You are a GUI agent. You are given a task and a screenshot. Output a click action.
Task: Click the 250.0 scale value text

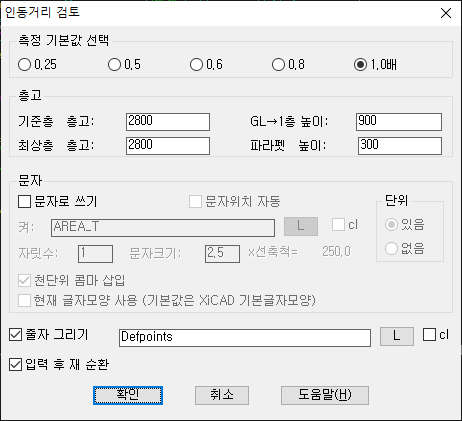click(336, 252)
